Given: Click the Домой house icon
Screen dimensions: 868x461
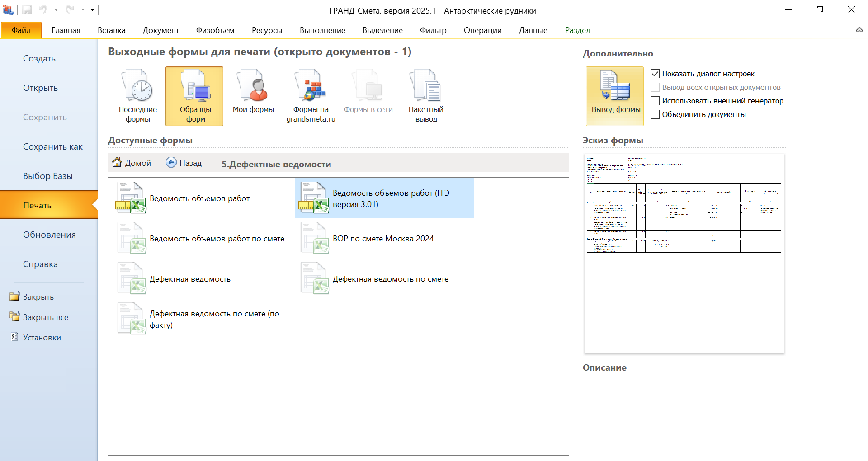Looking at the screenshot, I should (x=117, y=162).
